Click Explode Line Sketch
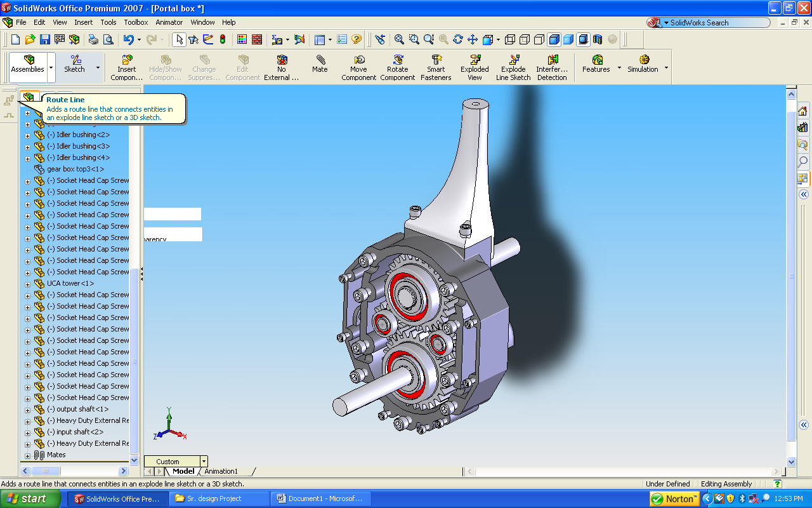 [x=513, y=67]
